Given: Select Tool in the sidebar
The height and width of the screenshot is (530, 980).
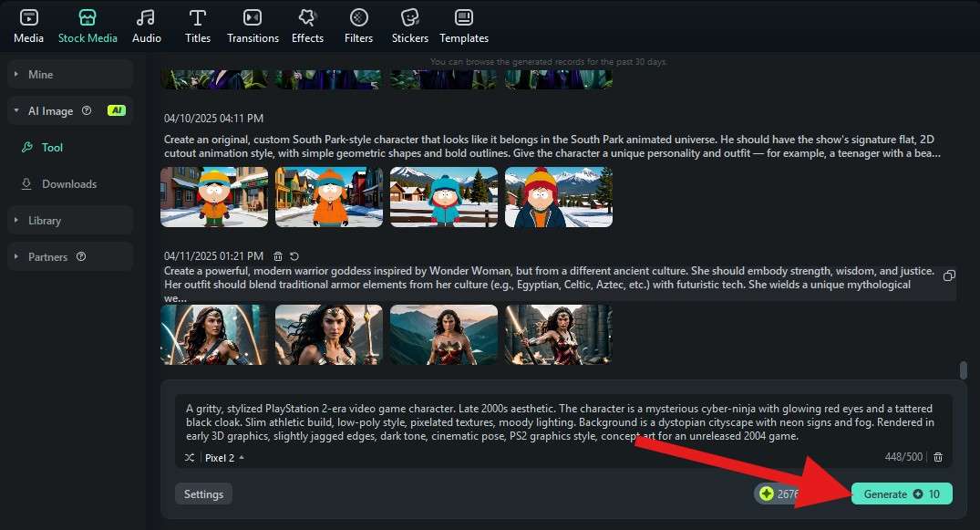Looking at the screenshot, I should pos(52,148).
